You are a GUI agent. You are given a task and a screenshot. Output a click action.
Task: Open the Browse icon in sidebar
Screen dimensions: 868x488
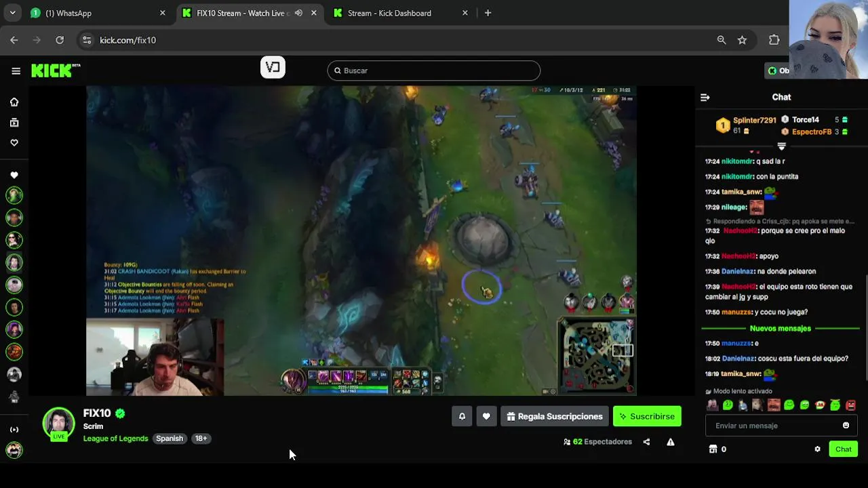click(x=14, y=123)
